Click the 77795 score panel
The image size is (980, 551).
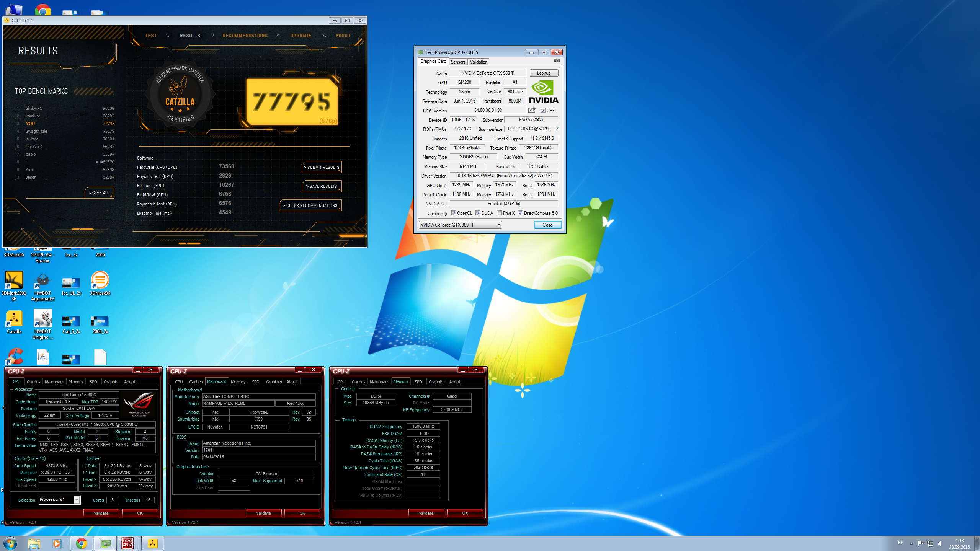[292, 102]
